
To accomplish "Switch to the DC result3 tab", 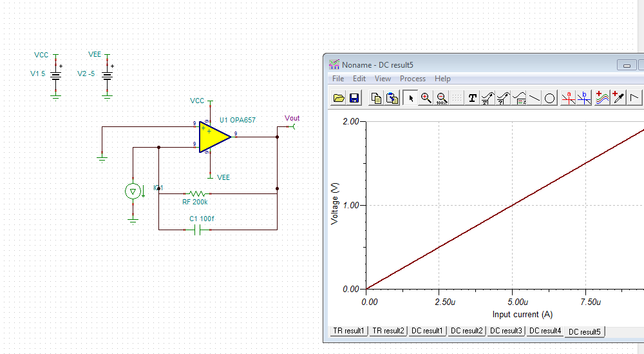I will 506,331.
